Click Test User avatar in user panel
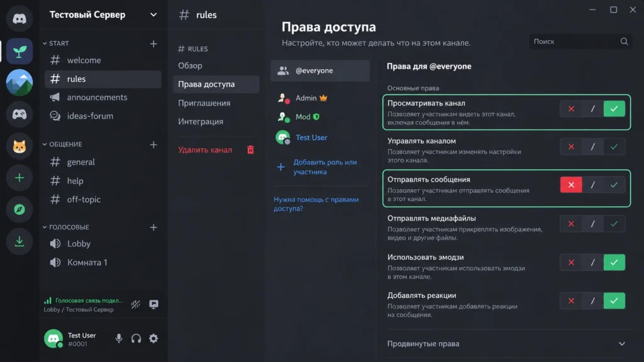 tap(53, 338)
